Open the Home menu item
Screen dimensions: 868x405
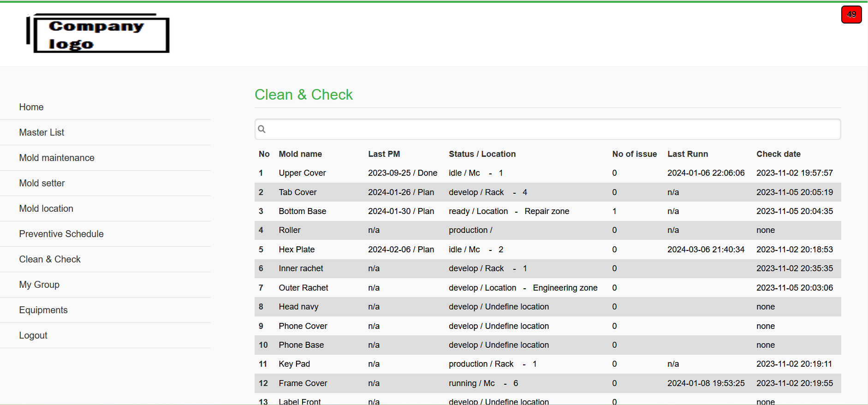[31, 107]
